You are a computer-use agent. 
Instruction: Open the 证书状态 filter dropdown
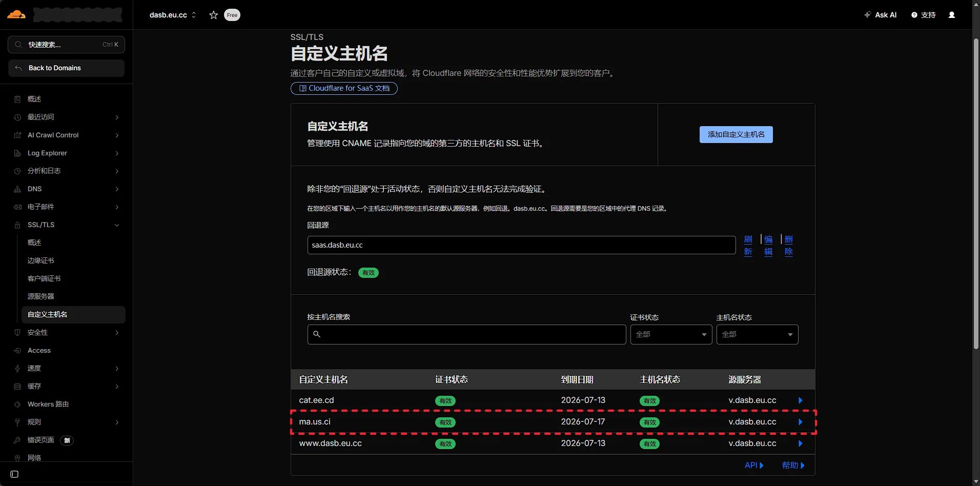tap(671, 334)
